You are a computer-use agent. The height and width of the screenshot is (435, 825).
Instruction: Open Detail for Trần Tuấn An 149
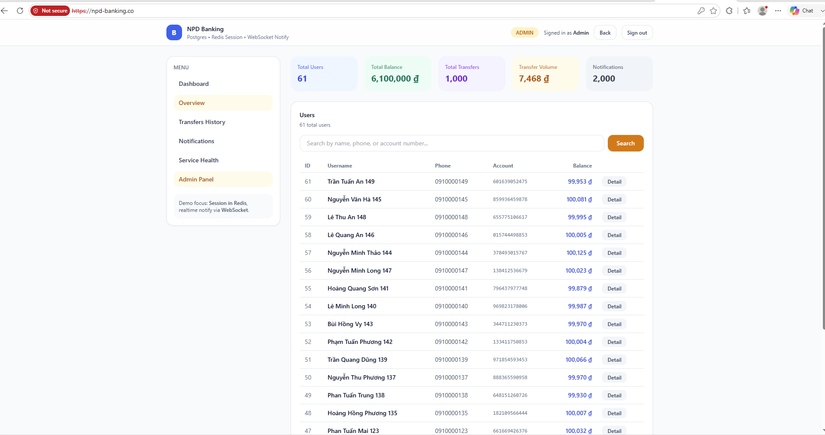point(614,181)
